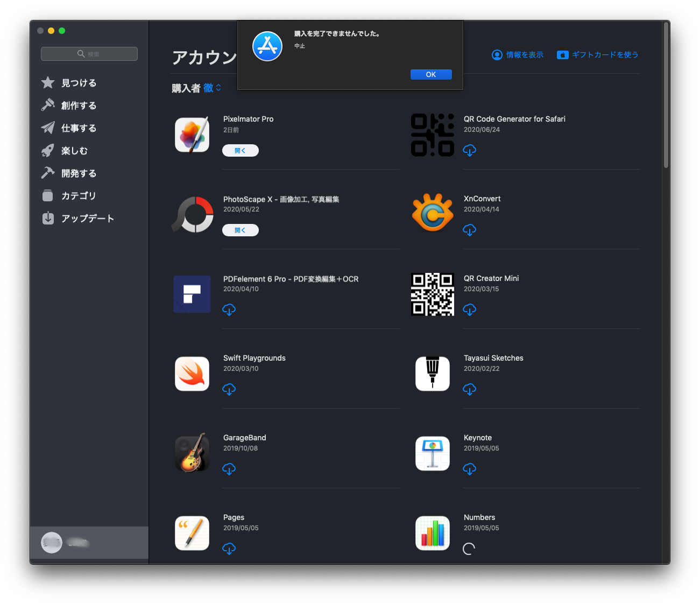
Task: Click the QR Creator Mini icon
Action: pyautogui.click(x=433, y=294)
